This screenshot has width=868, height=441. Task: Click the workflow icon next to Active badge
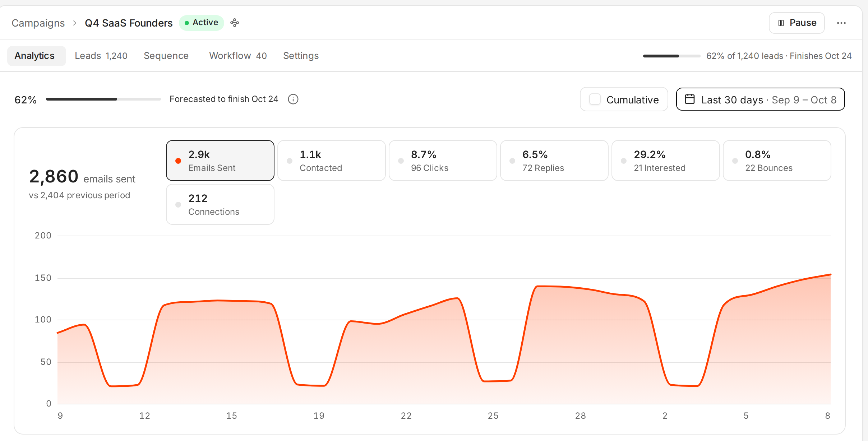(235, 23)
